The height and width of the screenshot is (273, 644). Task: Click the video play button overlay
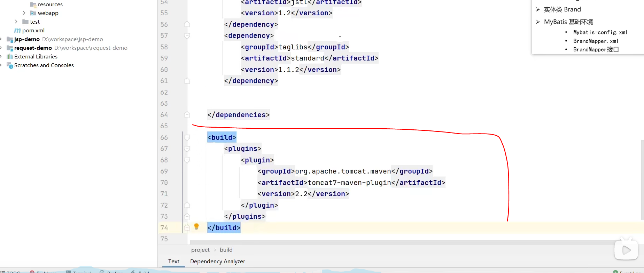point(626,249)
